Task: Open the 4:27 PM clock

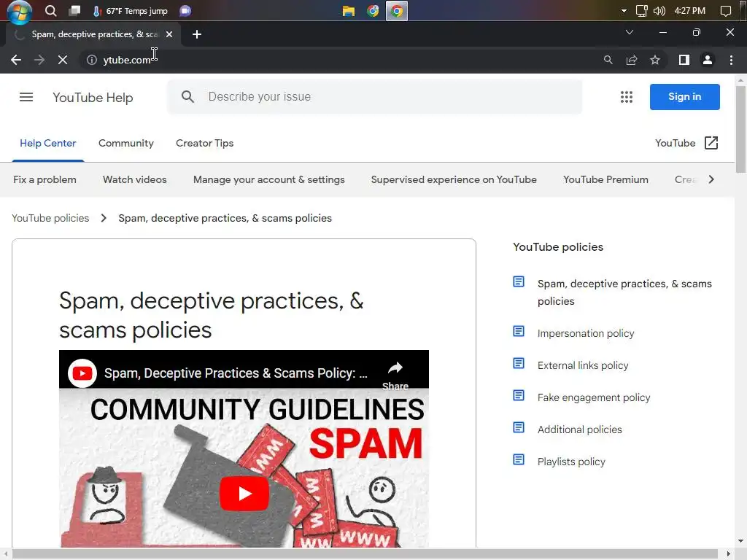Action: point(689,10)
